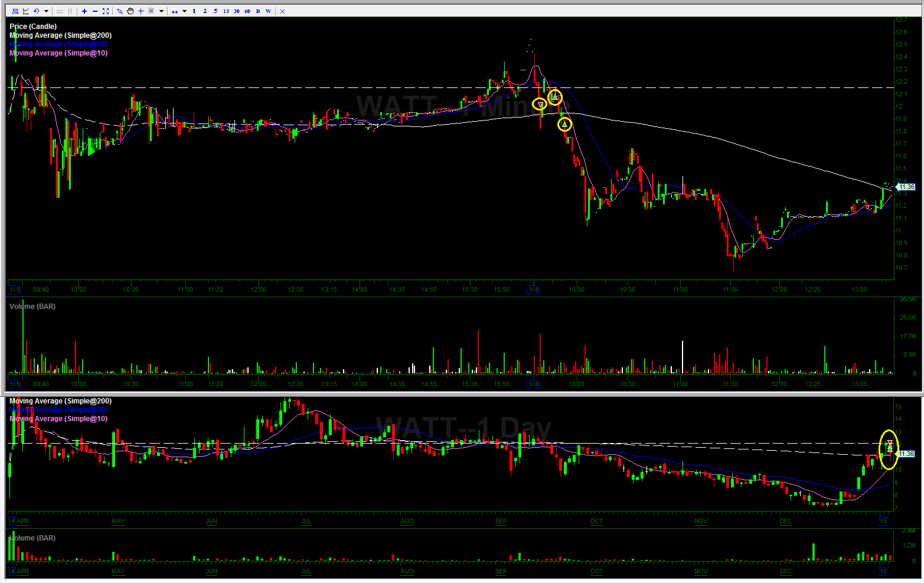924x583 pixels.
Task: Switch to the 30 minute timeframe
Action: 237,11
